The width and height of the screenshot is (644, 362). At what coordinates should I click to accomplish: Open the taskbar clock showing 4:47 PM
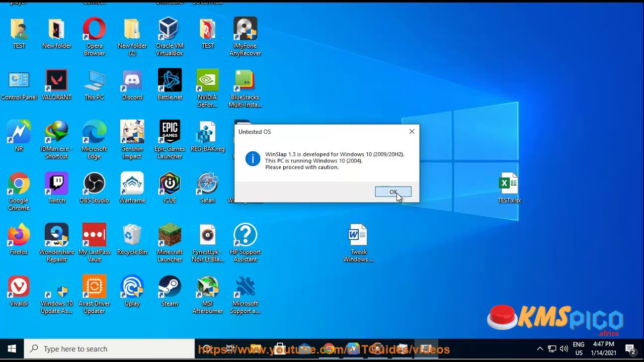pos(604,348)
